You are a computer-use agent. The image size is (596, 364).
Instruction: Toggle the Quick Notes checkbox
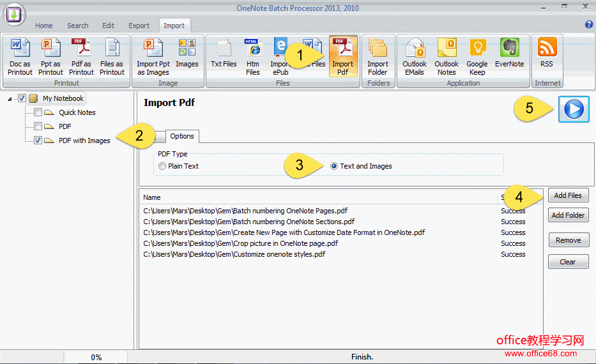(38, 112)
